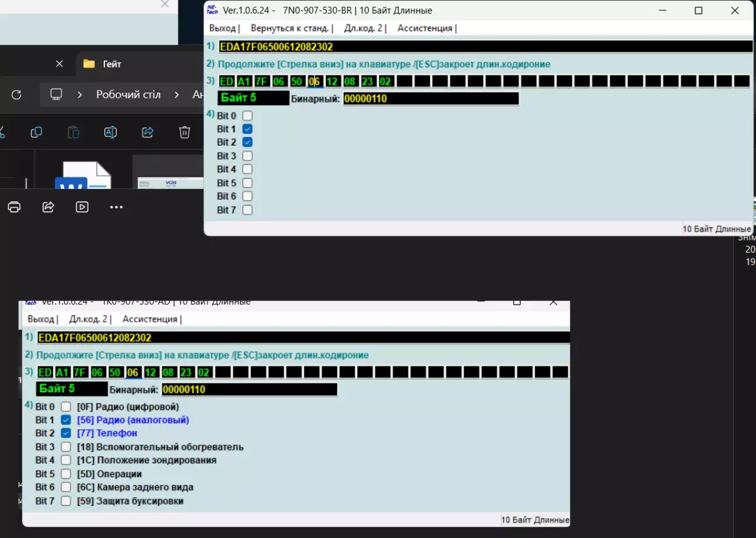Click the Delete trash bin icon
756x538 pixels.
pyautogui.click(x=184, y=132)
